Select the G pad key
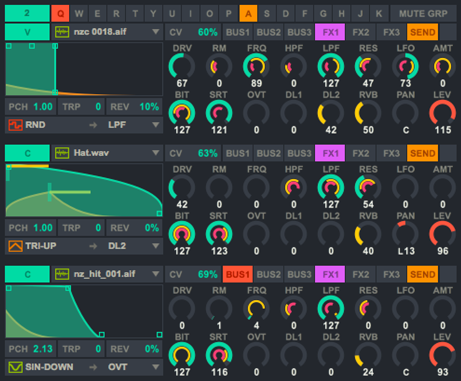 (x=323, y=14)
